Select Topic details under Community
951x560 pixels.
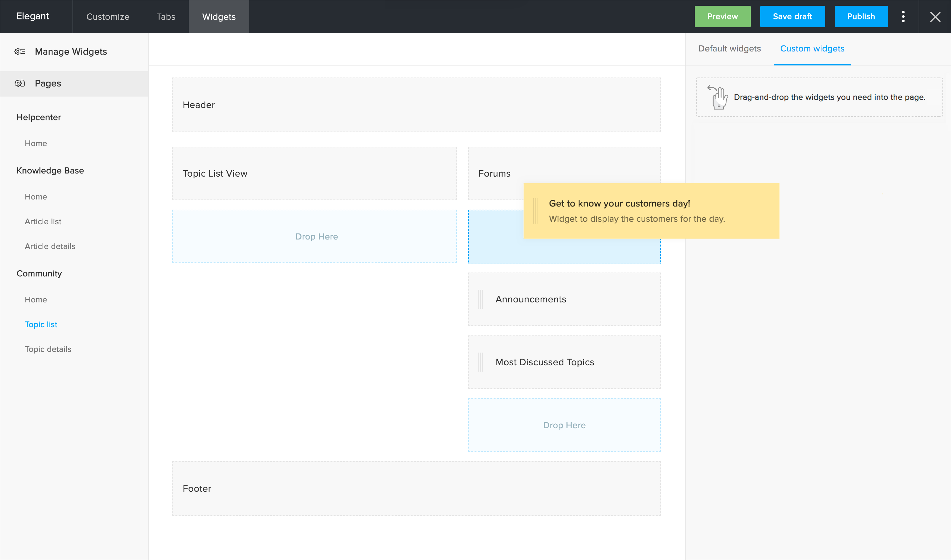point(48,349)
